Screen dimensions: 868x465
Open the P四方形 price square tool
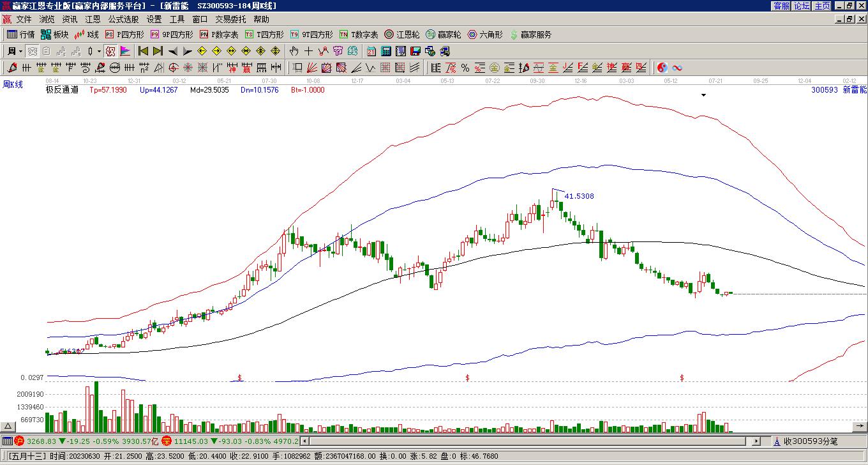click(125, 34)
